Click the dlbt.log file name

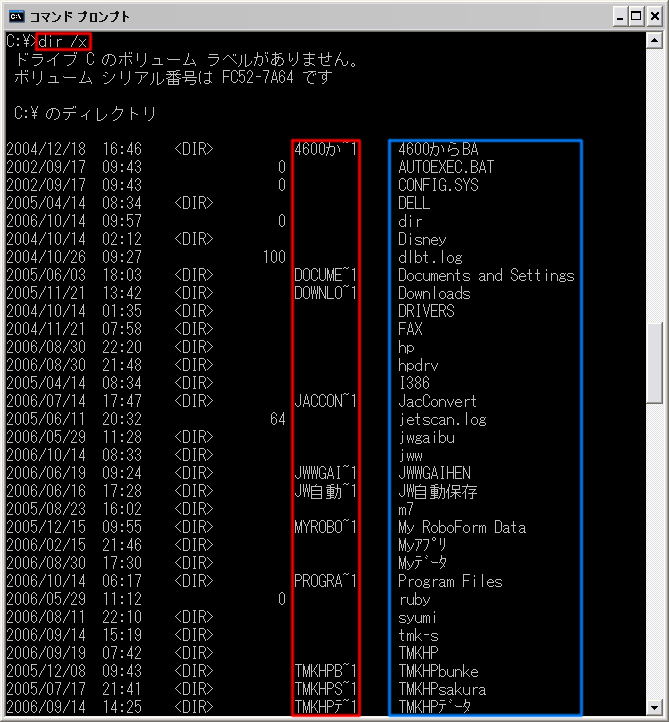coord(430,257)
